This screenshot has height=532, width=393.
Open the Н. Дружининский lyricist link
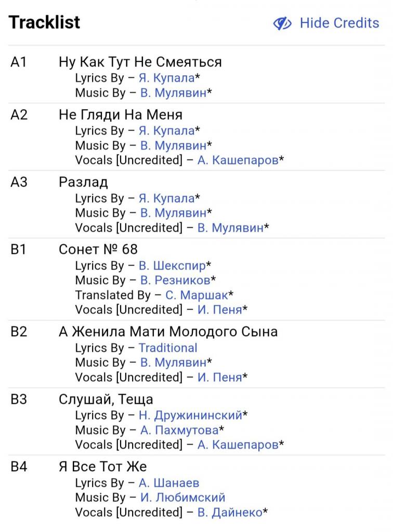[x=190, y=415]
